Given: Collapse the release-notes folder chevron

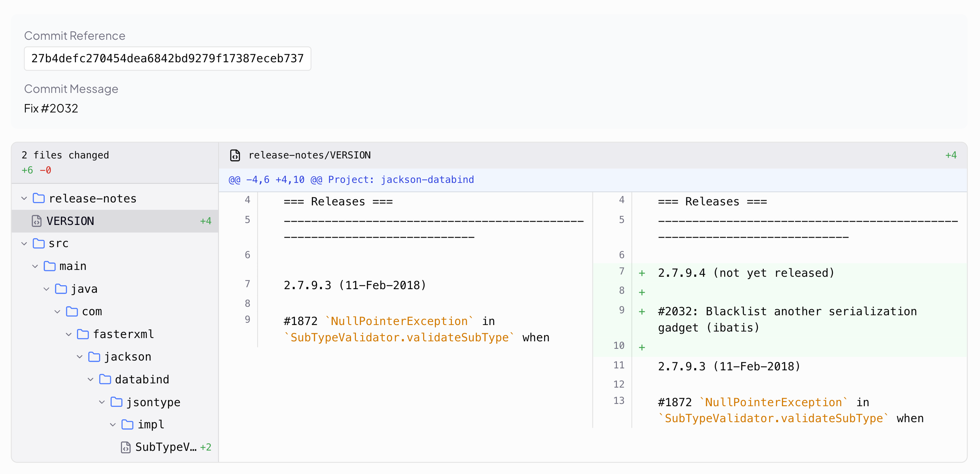Looking at the screenshot, I should (x=24, y=198).
